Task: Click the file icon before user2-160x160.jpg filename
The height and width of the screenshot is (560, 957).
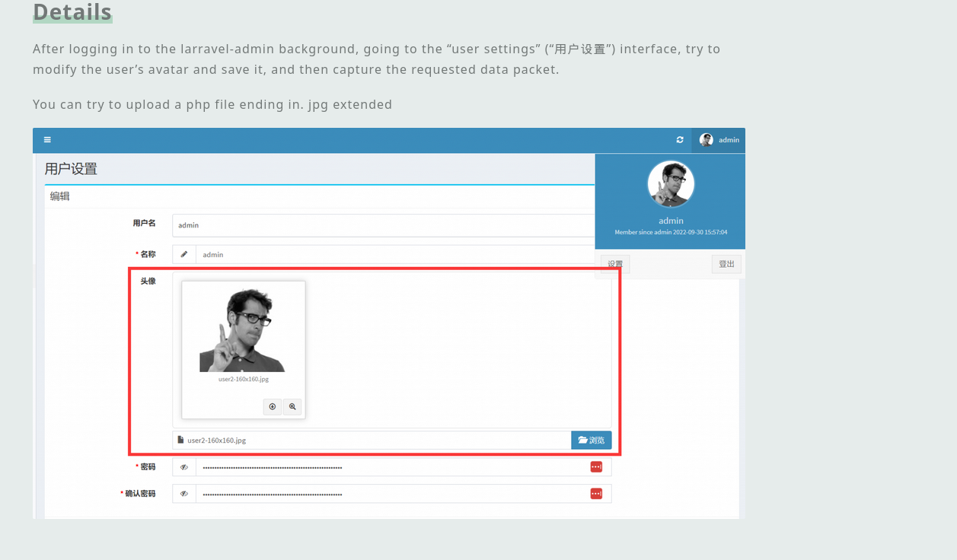Action: coord(180,440)
